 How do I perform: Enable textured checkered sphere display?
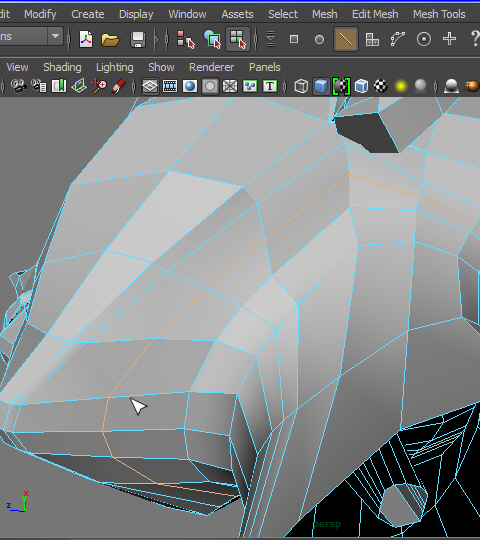click(381, 86)
